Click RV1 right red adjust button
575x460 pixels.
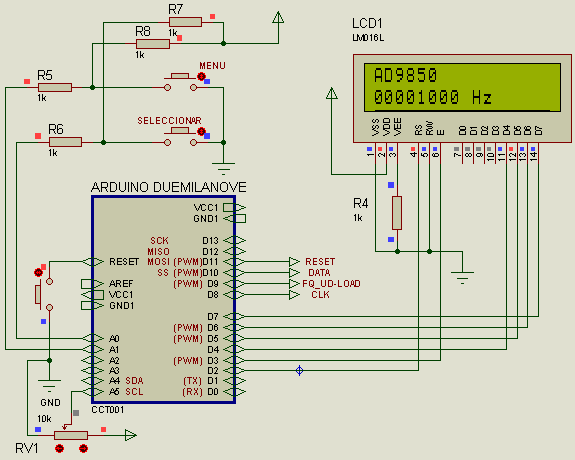(x=84, y=448)
